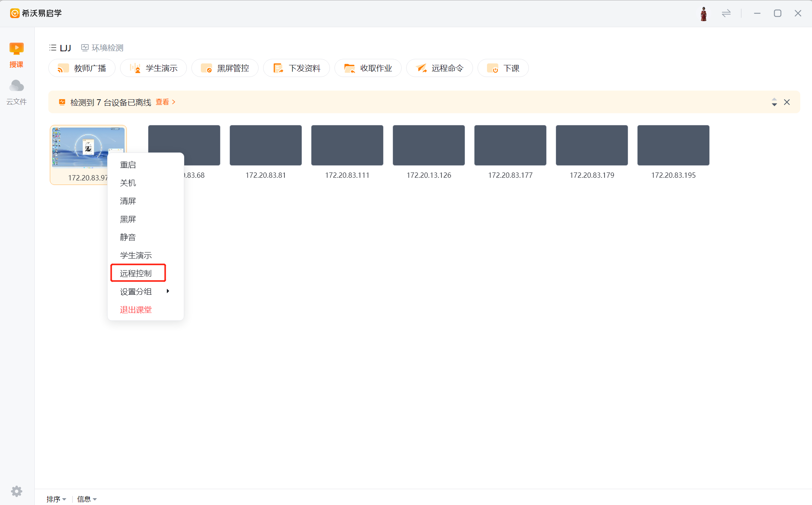Screen dimensions: 812x505
Task: Expand the 信息 info dropdown
Action: (x=87, y=499)
